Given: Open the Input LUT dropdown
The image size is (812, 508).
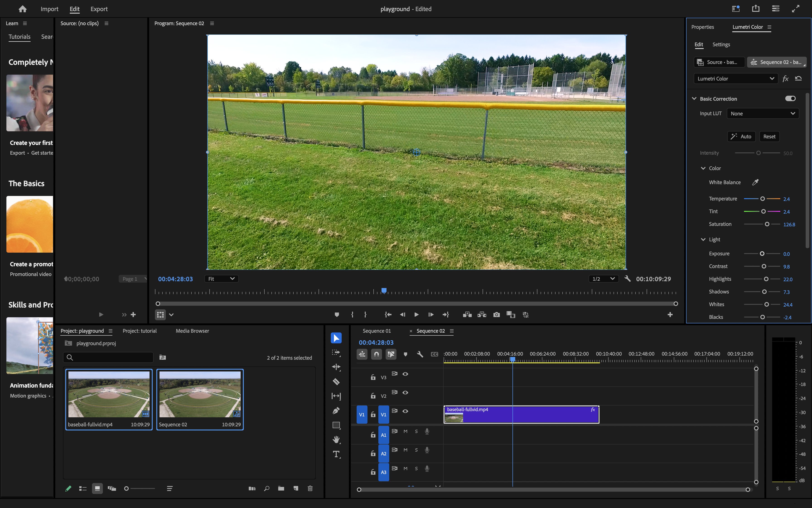Looking at the screenshot, I should tap(763, 114).
